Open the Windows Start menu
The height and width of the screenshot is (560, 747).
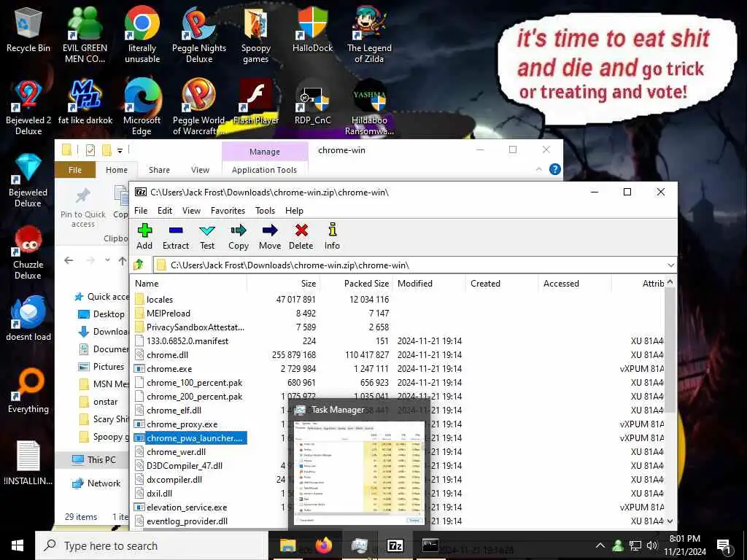coord(18,545)
